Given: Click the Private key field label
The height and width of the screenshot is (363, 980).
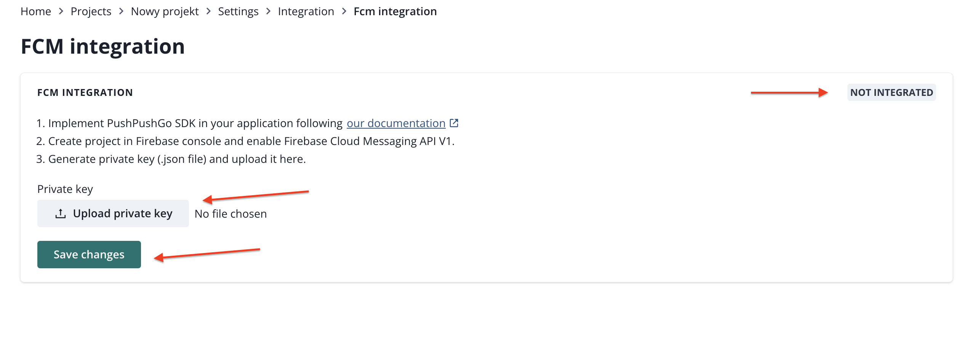Looking at the screenshot, I should (x=65, y=189).
